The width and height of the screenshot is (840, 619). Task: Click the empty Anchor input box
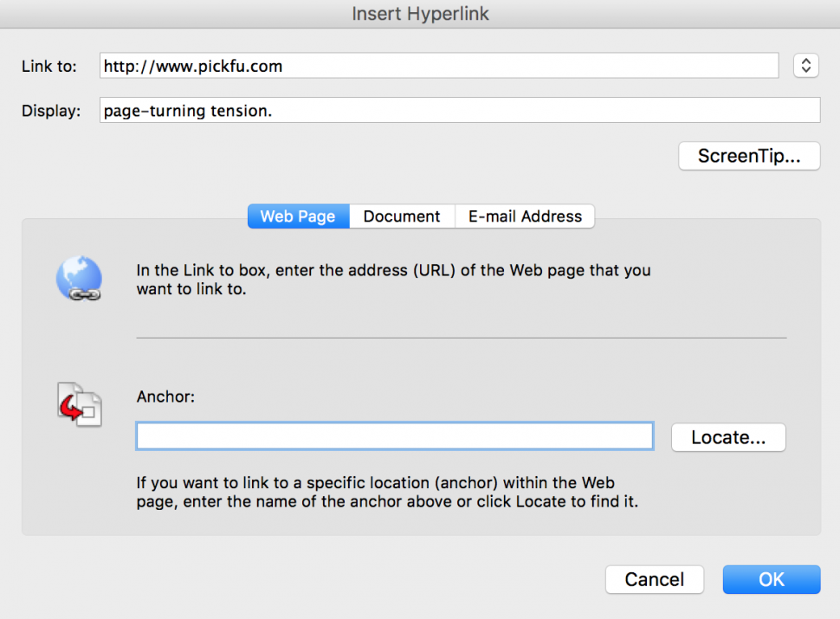(394, 435)
